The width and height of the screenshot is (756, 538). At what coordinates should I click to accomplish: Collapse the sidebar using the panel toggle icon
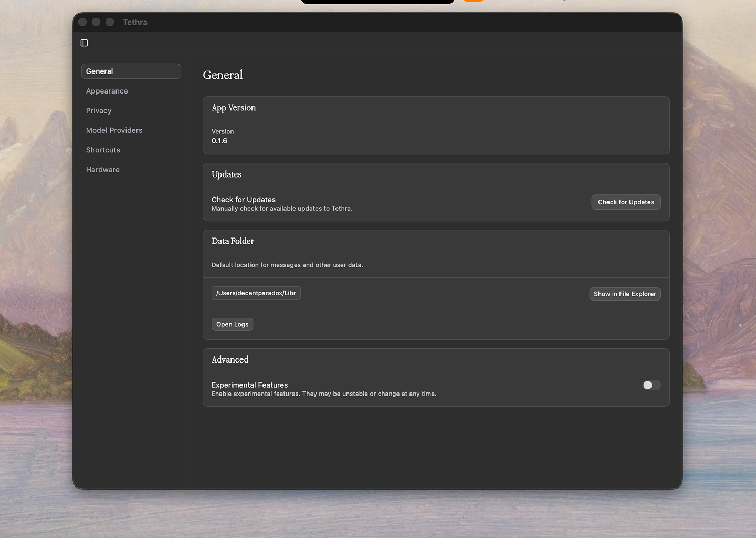pos(84,43)
